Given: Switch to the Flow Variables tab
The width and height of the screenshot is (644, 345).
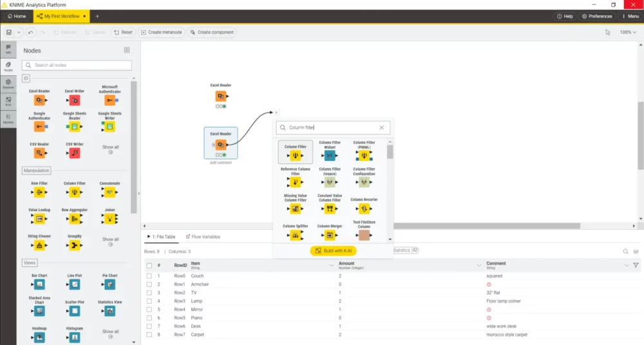Looking at the screenshot, I should point(203,237).
